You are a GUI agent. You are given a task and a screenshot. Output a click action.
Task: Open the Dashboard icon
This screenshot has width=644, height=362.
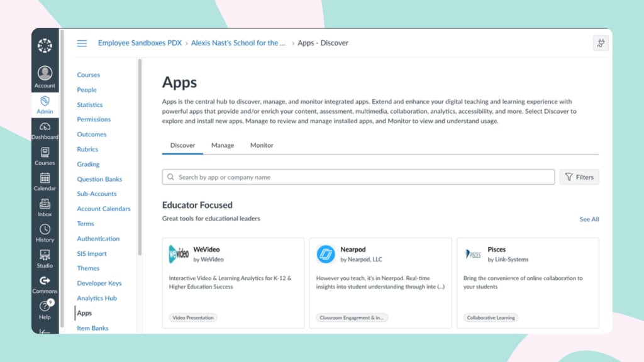[x=45, y=128]
